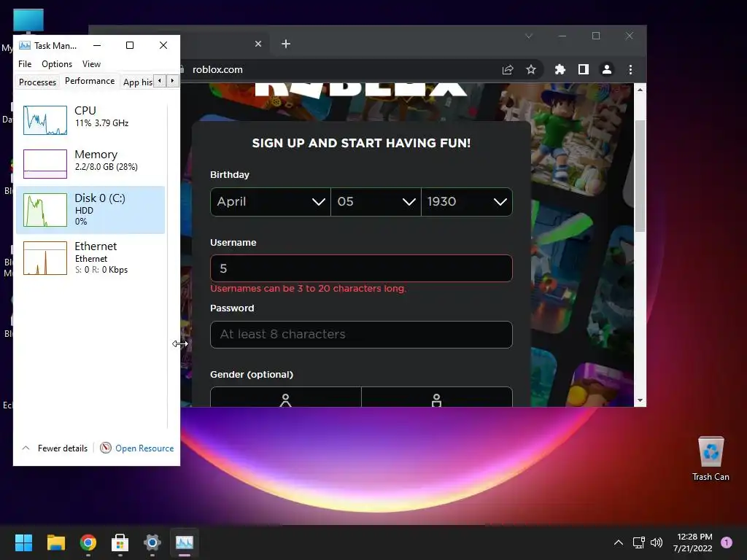The width and height of the screenshot is (747, 560).
Task: Share this page via Chrome share icon
Action: (x=508, y=69)
